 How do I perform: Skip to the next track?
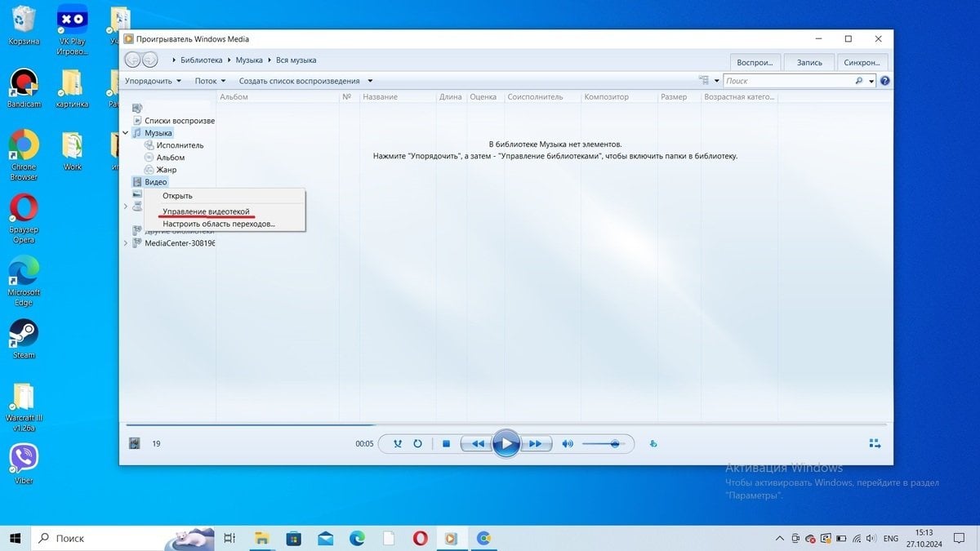pos(535,444)
